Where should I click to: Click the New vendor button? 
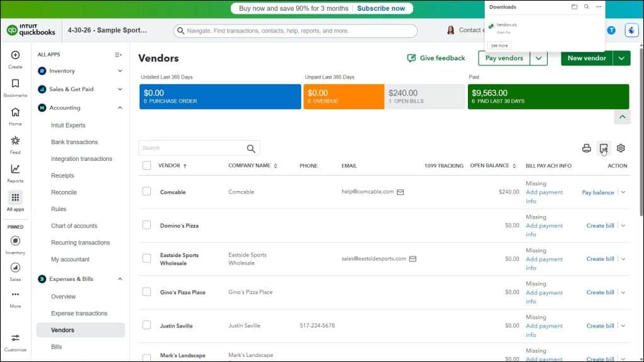point(587,58)
